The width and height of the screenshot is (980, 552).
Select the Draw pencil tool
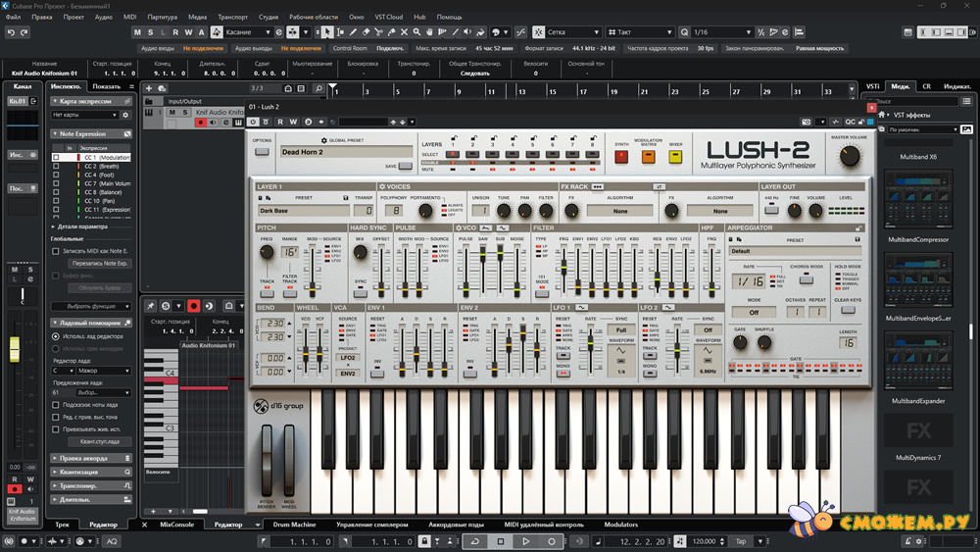tap(353, 32)
